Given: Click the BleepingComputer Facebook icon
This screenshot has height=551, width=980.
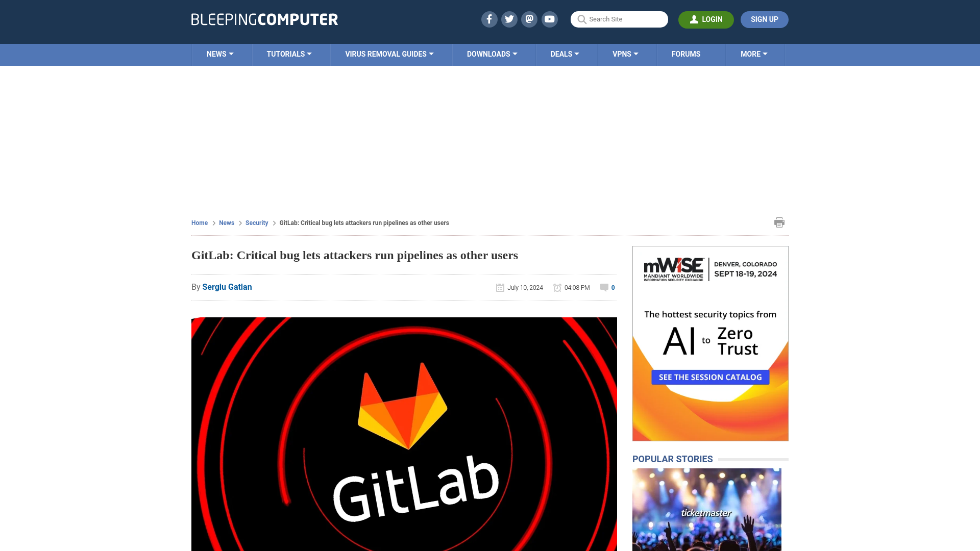Looking at the screenshot, I should (x=489, y=19).
